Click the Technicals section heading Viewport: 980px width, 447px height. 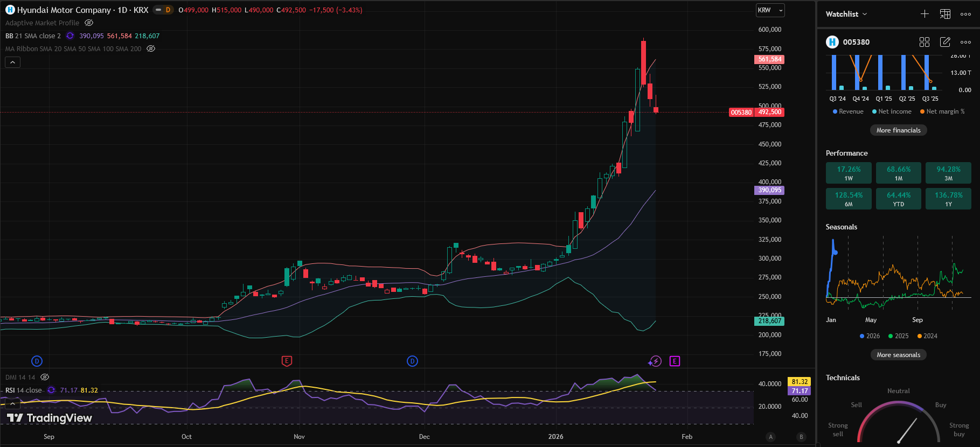843,378
